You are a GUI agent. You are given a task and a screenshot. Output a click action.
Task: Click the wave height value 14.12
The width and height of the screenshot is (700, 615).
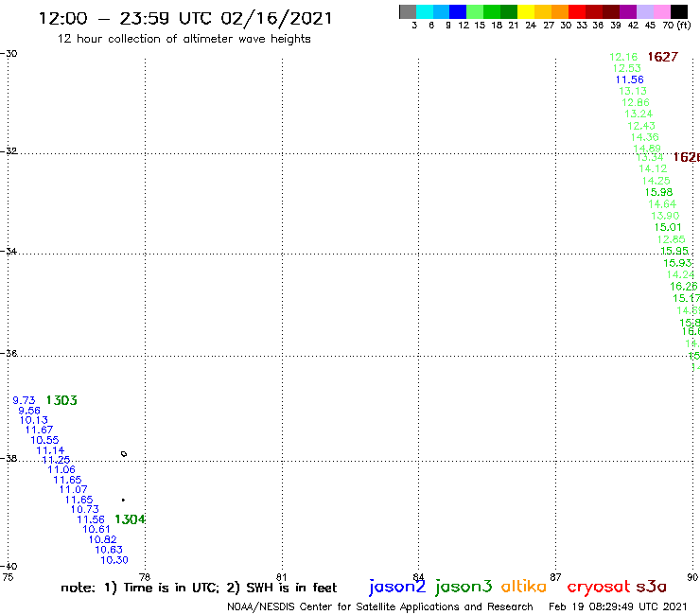[653, 168]
